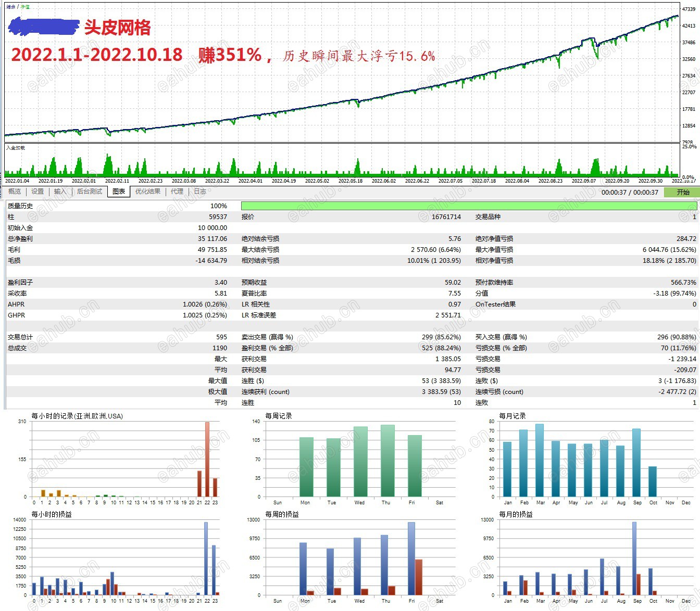Select the largest profit trade value 1 385.05

[x=448, y=359]
